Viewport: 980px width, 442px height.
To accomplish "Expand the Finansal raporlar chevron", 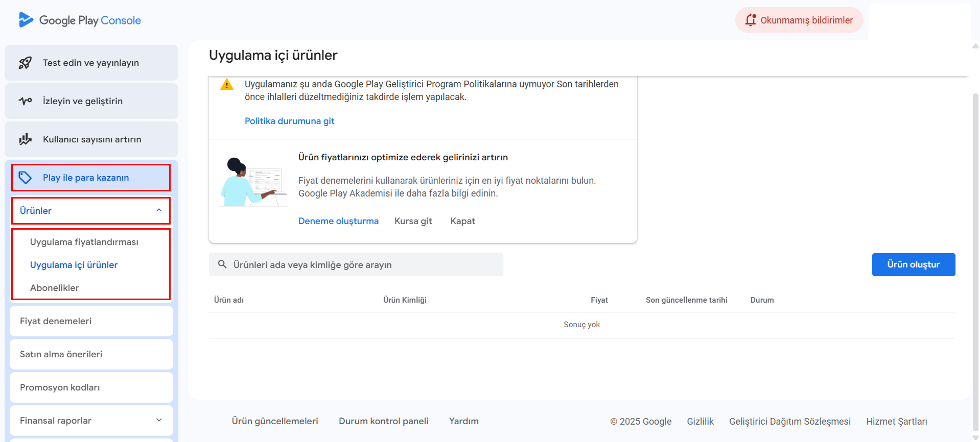I will coord(159,420).
